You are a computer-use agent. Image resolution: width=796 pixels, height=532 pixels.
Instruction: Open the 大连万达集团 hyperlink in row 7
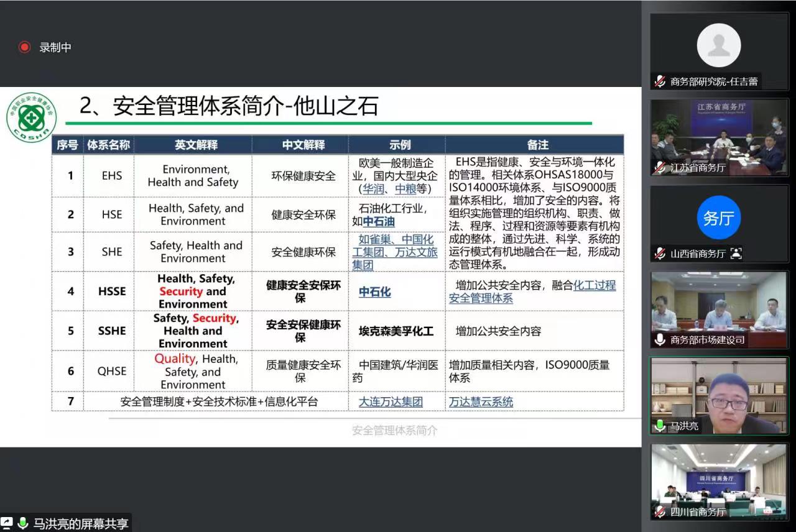coord(391,401)
